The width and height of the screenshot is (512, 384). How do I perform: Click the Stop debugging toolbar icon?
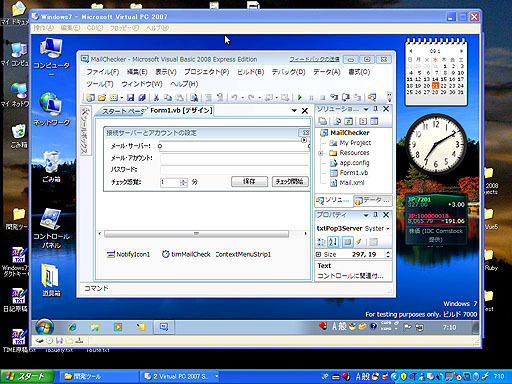pyautogui.click(x=322, y=98)
